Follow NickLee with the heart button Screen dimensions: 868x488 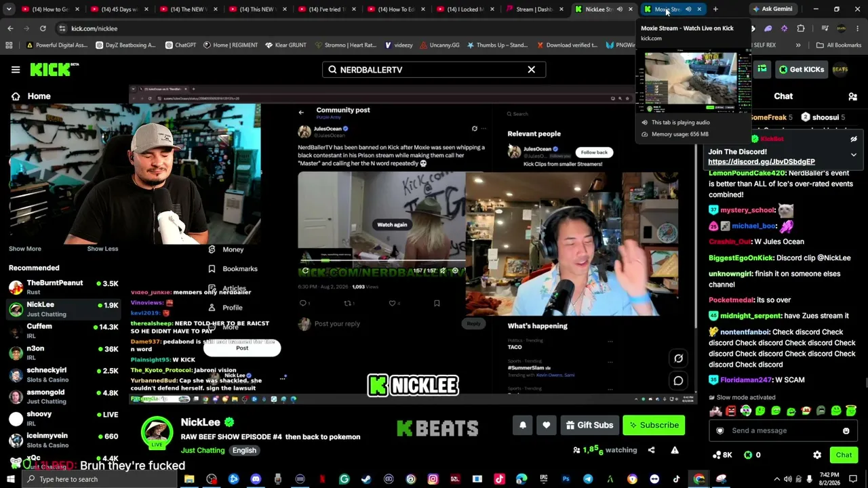pyautogui.click(x=547, y=425)
